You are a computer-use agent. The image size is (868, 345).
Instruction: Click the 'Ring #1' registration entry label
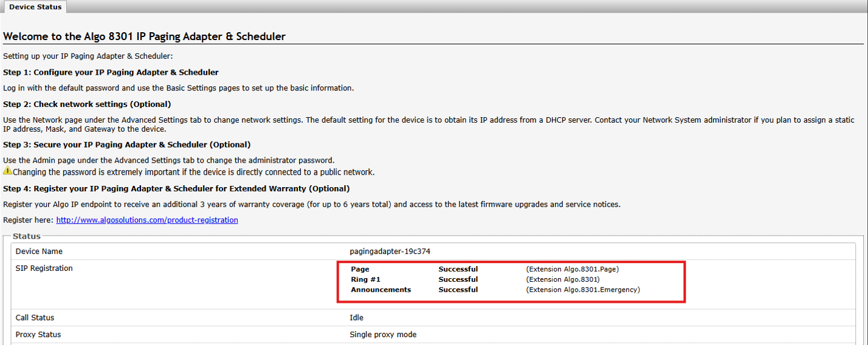click(x=365, y=279)
